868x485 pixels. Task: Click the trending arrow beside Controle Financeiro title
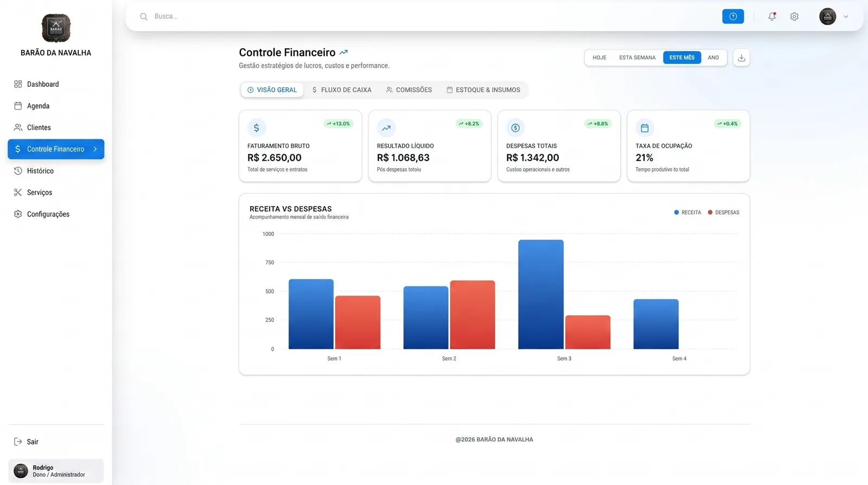(343, 53)
